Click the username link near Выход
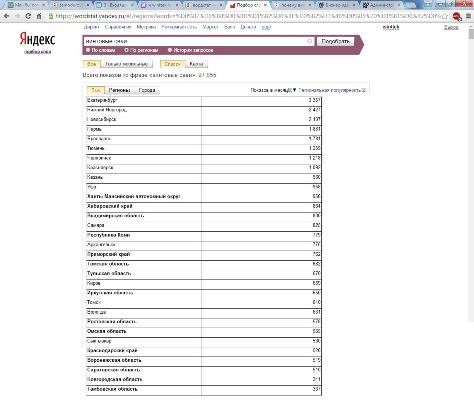 coord(391,27)
